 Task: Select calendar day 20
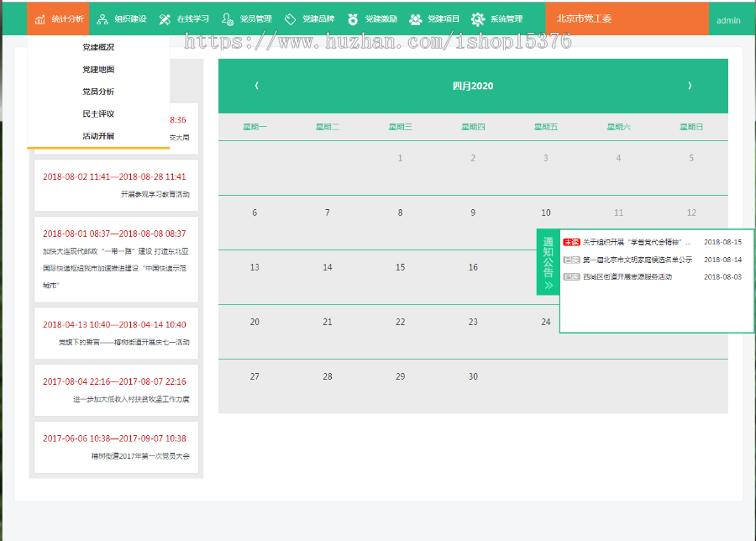[255, 322]
